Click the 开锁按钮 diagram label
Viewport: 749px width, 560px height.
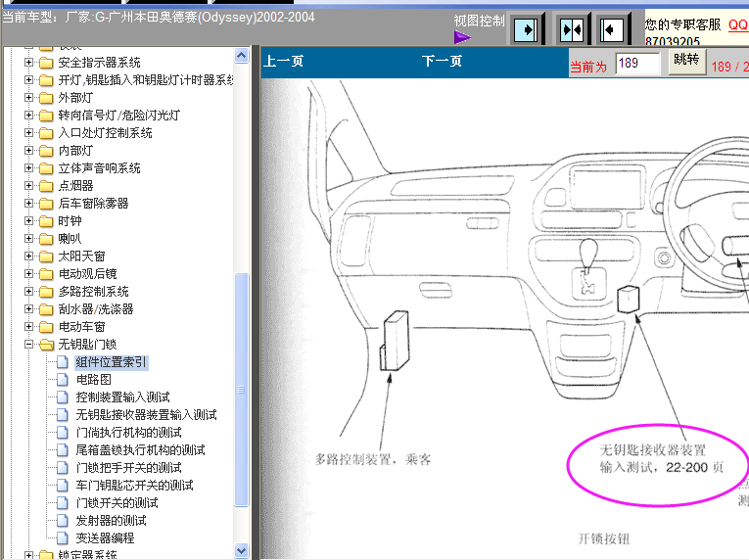click(x=604, y=539)
